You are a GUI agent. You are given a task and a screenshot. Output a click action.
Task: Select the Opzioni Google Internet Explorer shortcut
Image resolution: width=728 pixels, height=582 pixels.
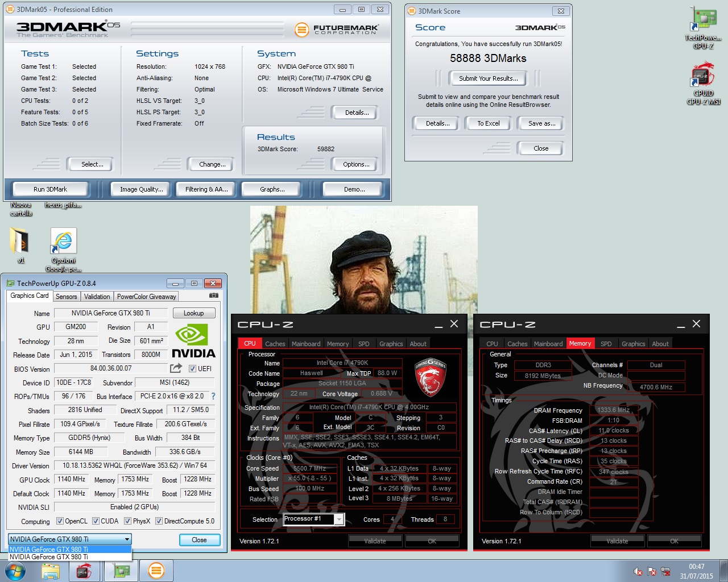[64, 250]
